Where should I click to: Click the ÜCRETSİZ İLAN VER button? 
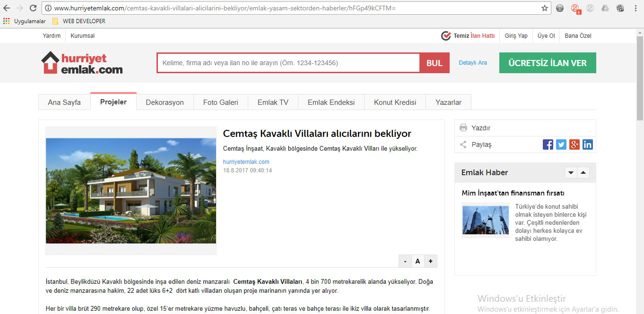[x=548, y=63]
